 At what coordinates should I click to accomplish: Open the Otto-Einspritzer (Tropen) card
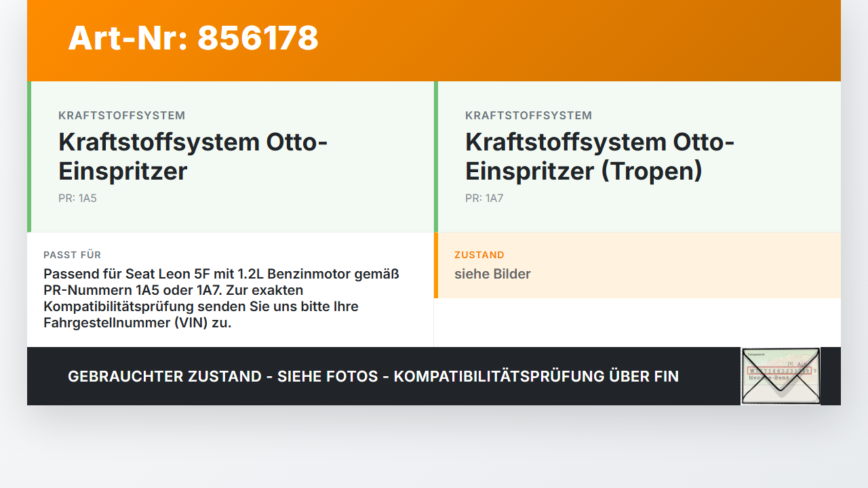point(637,157)
